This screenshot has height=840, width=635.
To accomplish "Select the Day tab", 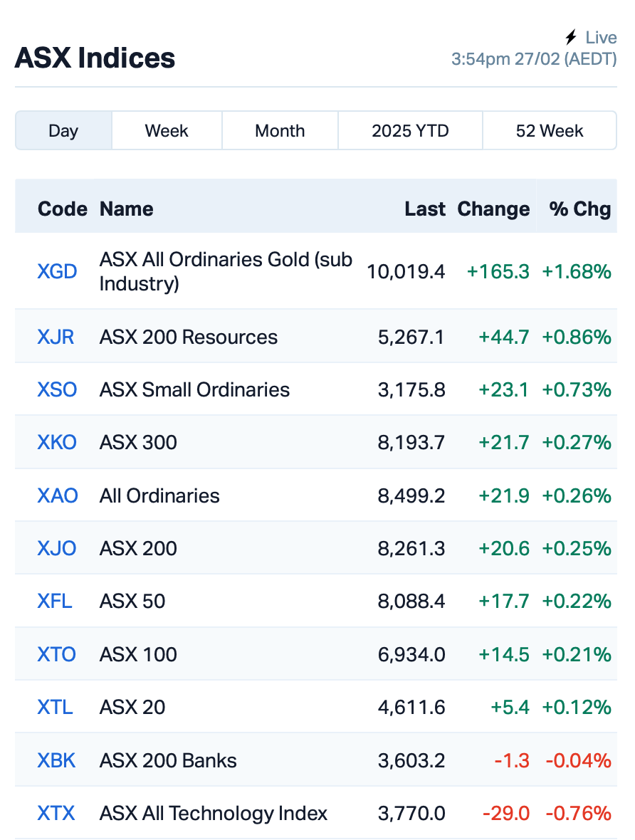I will point(64,131).
